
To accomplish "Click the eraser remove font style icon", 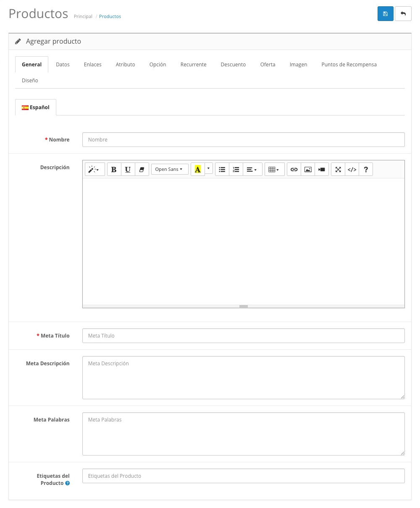I will tap(142, 170).
